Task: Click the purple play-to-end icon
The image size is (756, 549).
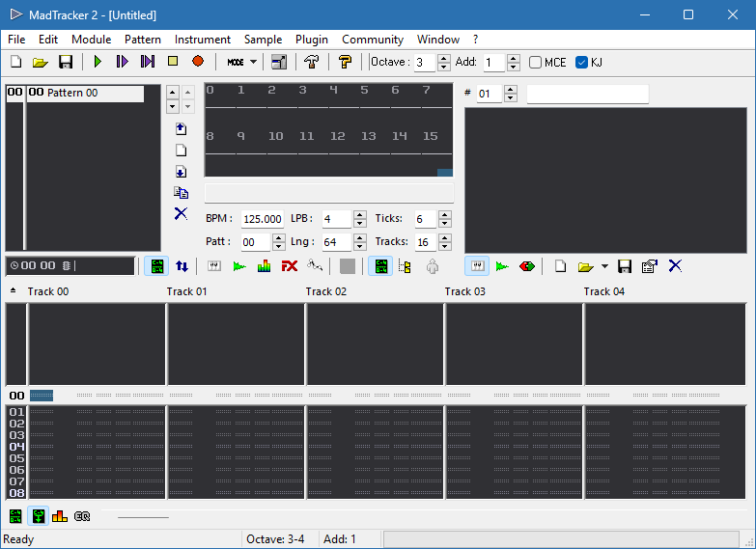Action: (x=147, y=61)
